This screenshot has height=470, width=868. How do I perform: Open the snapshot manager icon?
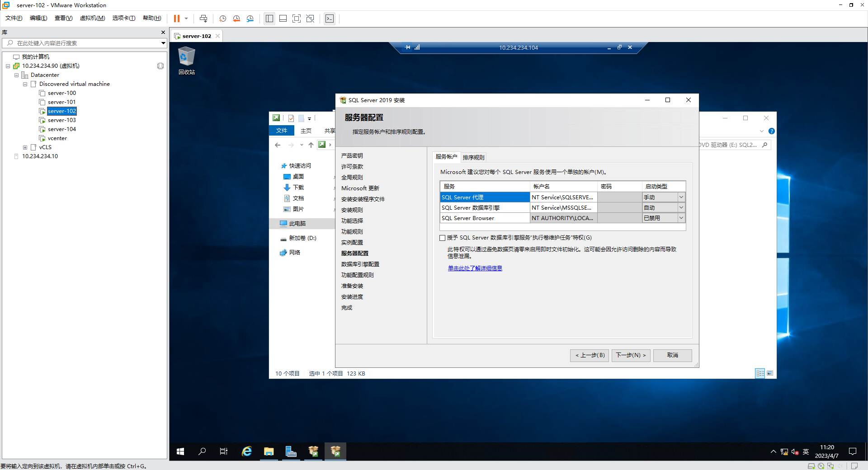click(250, 19)
